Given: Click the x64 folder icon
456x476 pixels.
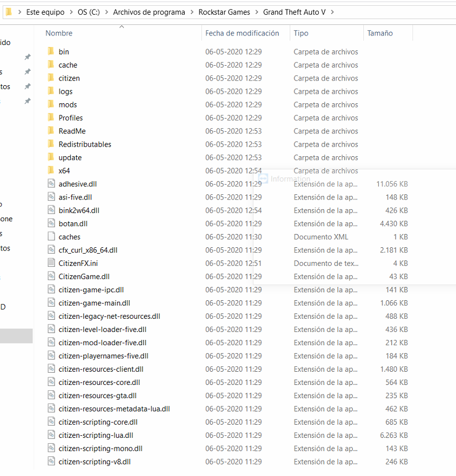Looking at the screenshot, I should pos(51,170).
